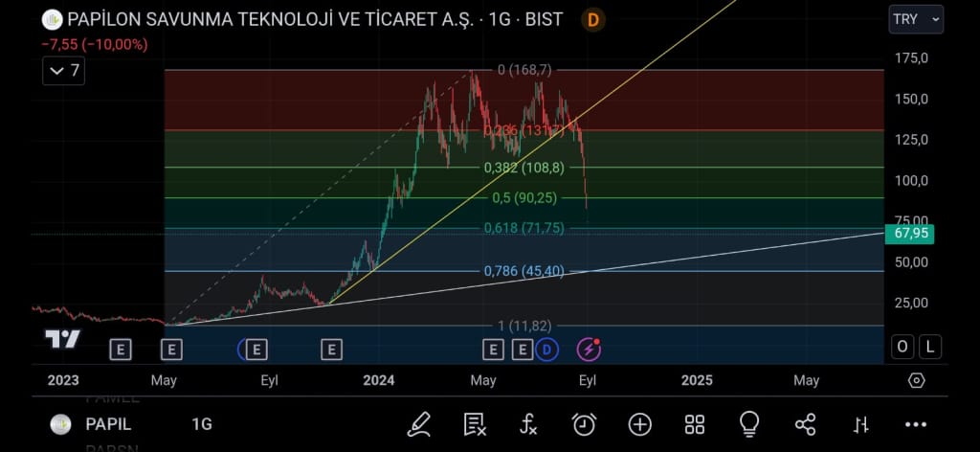Click the E marker before 2024
980x452 pixels.
331,350
